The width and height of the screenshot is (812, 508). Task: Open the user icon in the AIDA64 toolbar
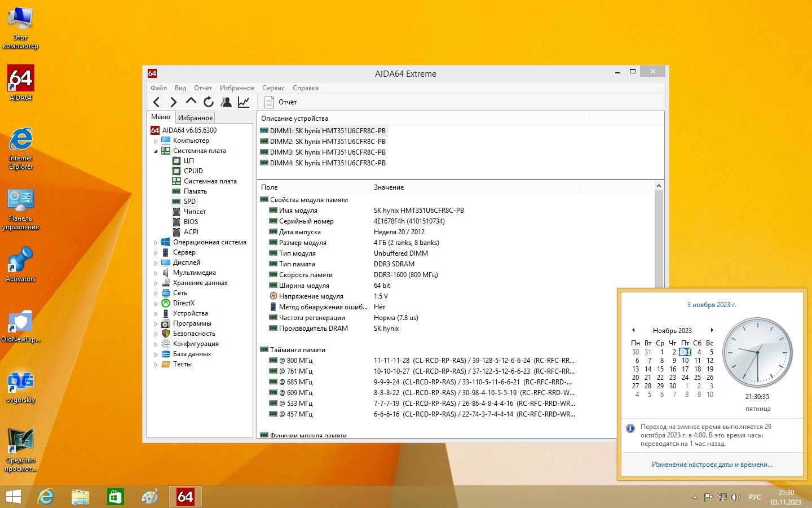pyautogui.click(x=226, y=102)
